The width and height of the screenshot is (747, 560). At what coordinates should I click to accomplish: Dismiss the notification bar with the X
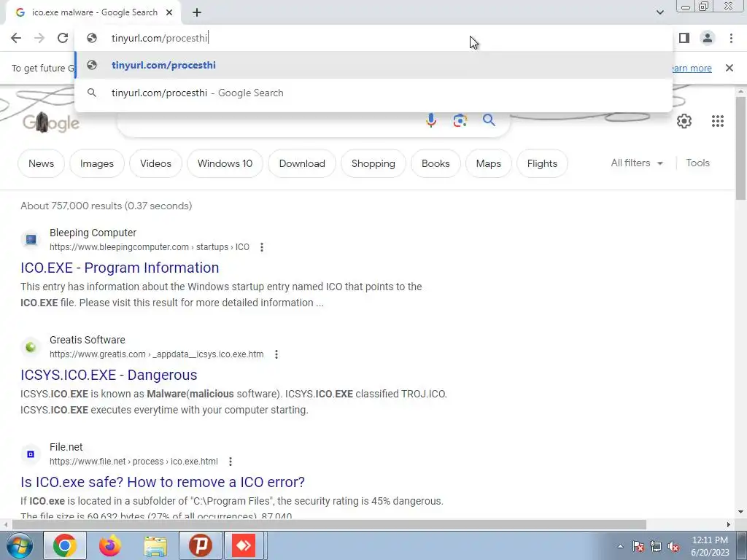(x=729, y=68)
